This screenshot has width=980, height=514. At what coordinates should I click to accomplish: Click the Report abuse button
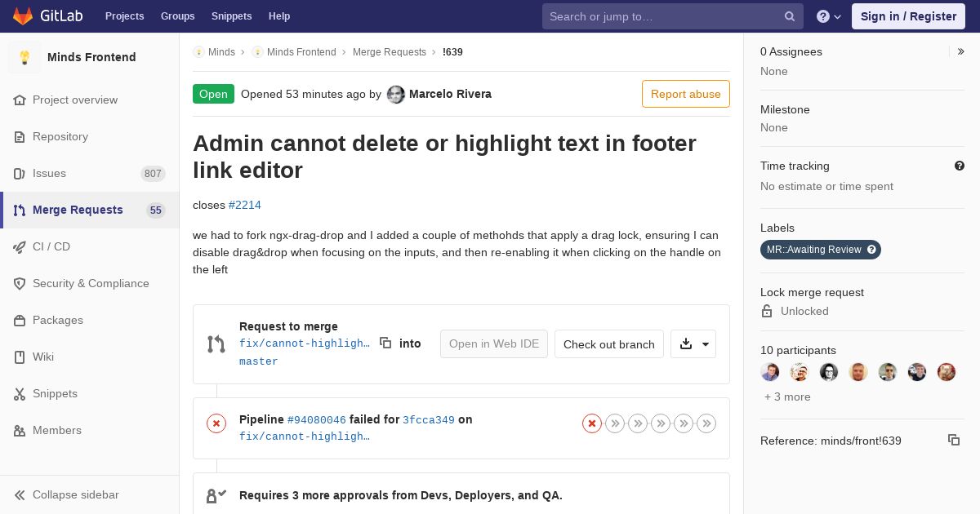pos(686,94)
